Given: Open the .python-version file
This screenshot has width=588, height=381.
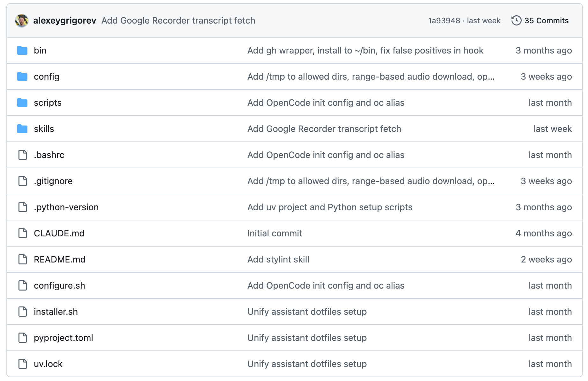Looking at the screenshot, I should [x=66, y=207].
